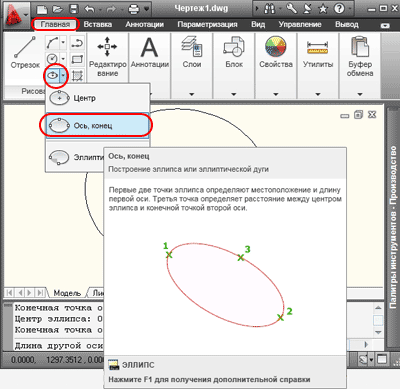Image resolution: width=400 pixels, height=389 pixels.
Task: Select the polyline tool icon
Action: 77,43
